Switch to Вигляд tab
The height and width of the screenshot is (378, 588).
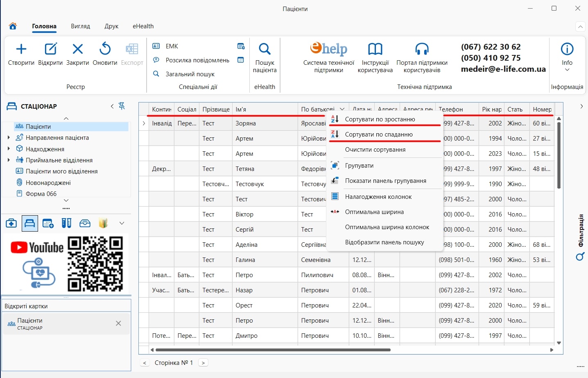80,26
